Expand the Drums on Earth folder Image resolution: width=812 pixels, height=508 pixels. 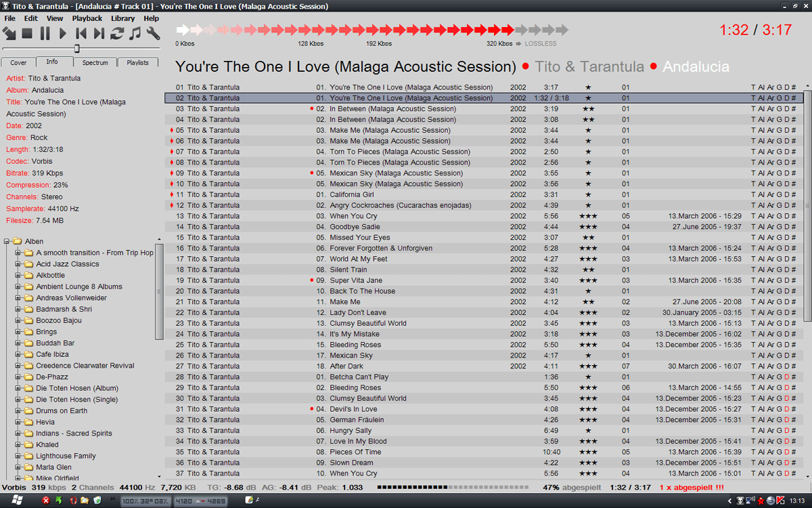(18, 410)
